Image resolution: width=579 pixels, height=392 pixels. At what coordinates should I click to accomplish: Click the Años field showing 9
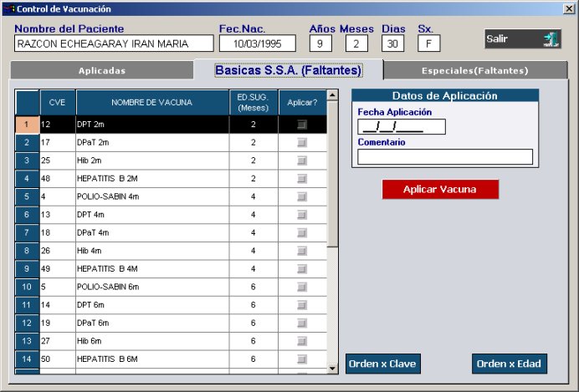pyautogui.click(x=320, y=43)
